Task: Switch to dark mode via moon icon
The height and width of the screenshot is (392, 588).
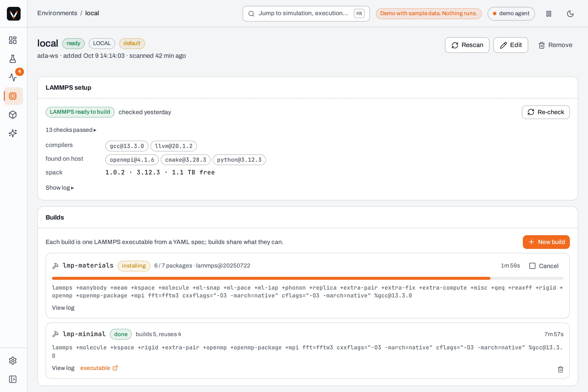Action: tap(570, 13)
